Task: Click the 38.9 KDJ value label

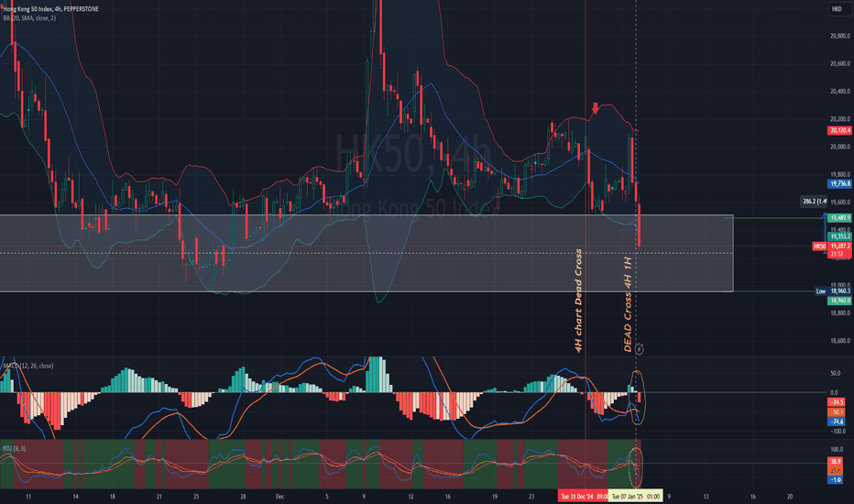Action: pos(836,461)
